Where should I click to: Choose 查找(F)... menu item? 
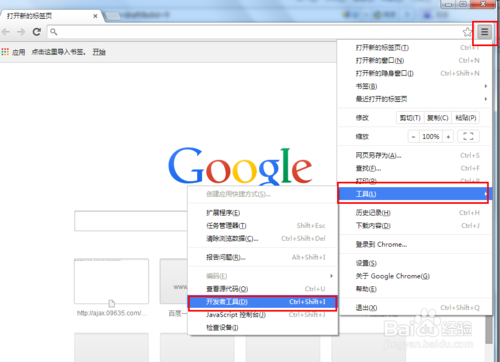pyautogui.click(x=415, y=168)
